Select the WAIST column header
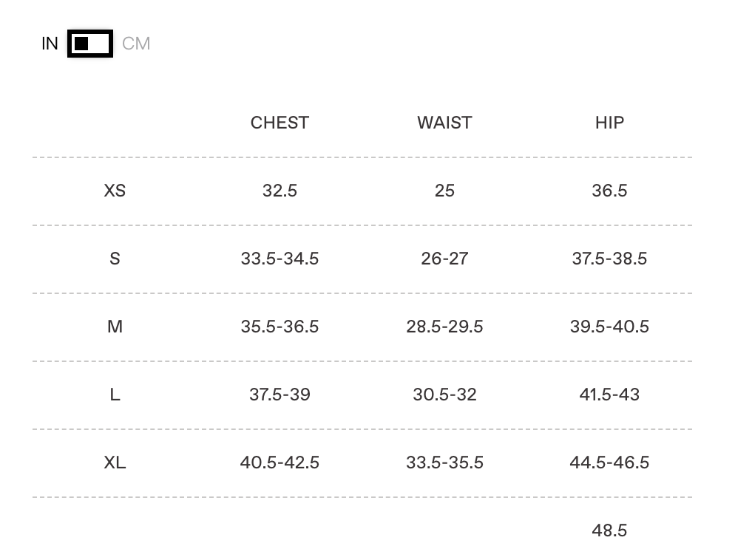This screenshot has width=735, height=560. [444, 123]
